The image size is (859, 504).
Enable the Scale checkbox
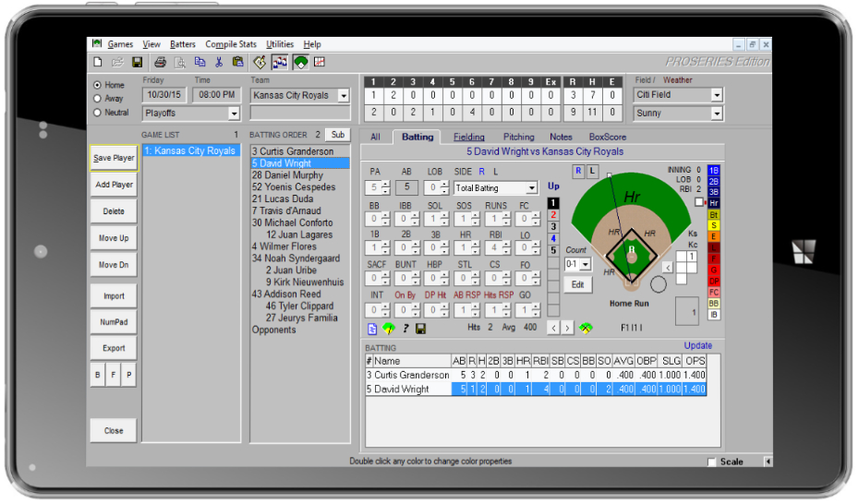point(711,462)
